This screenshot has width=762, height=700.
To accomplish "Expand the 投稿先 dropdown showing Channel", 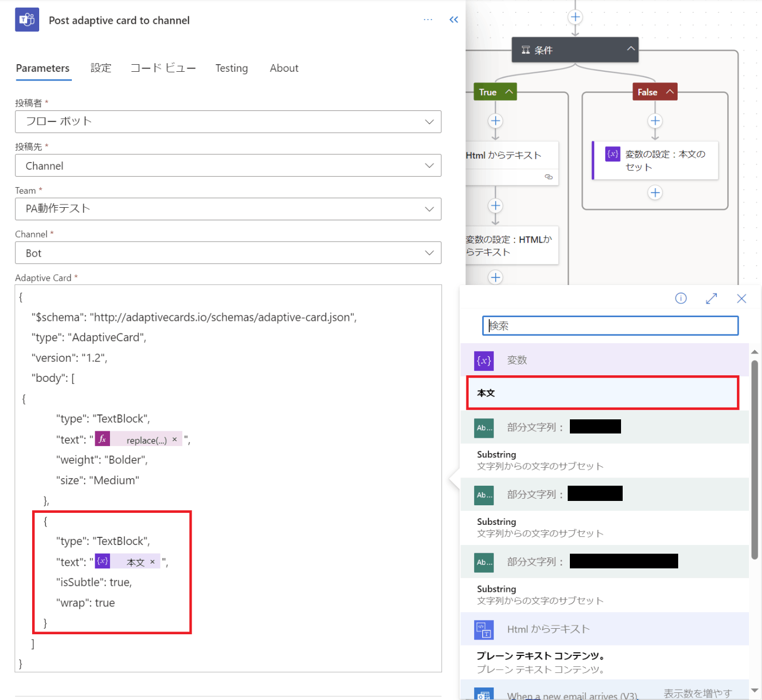I will (x=228, y=165).
